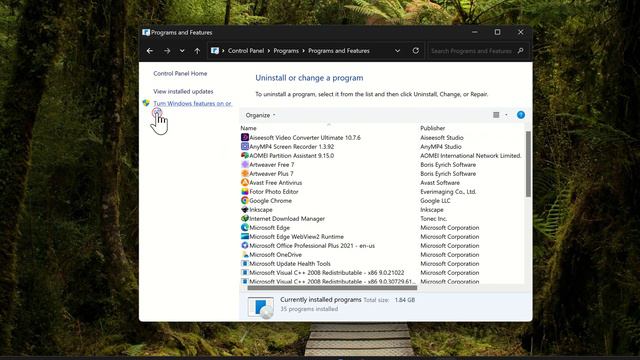Click 'Avast Software' publisher cell
The image size is (640, 360).
pyautogui.click(x=440, y=182)
